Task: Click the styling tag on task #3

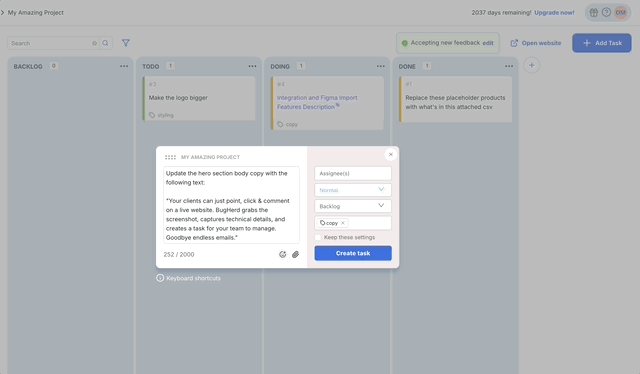Action: (x=161, y=115)
